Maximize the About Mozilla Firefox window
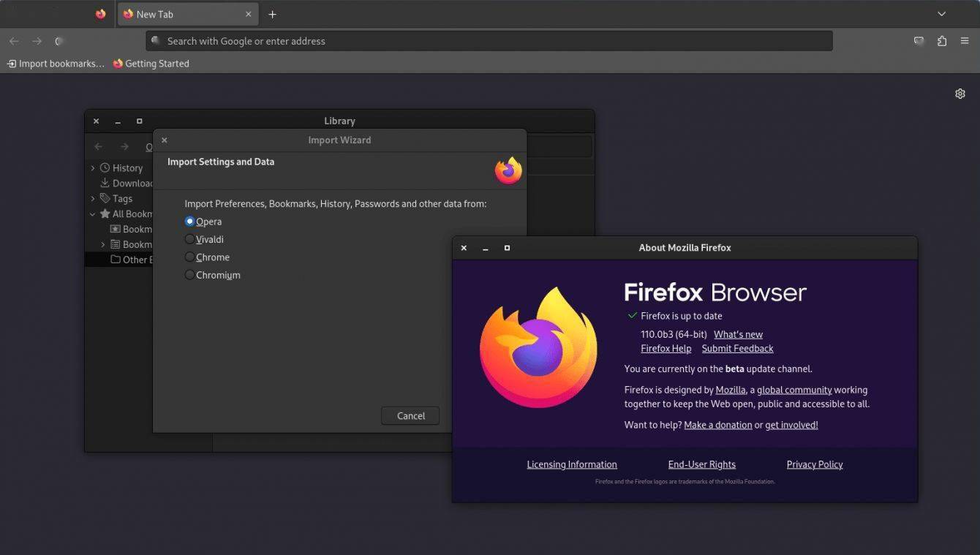The width and height of the screenshot is (980, 555). click(507, 248)
